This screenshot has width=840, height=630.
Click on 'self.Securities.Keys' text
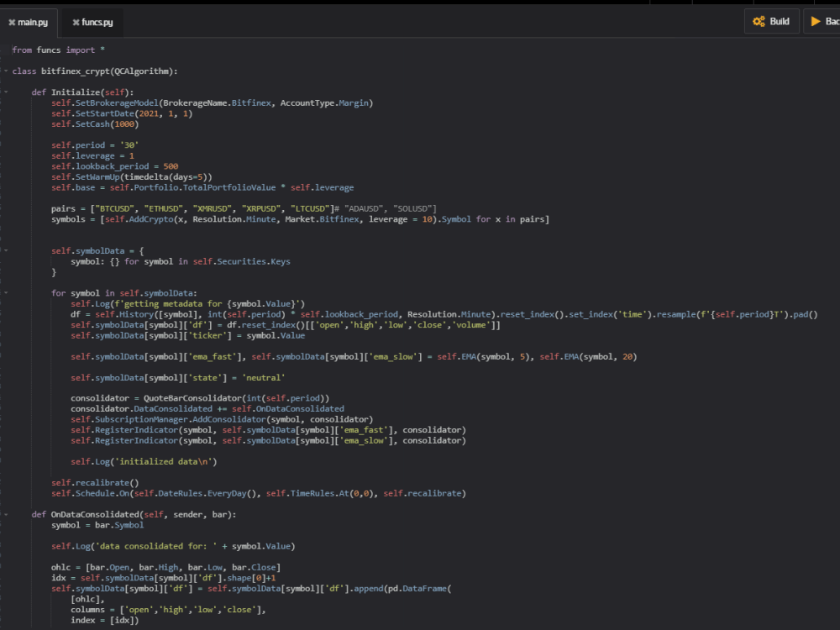242,261
